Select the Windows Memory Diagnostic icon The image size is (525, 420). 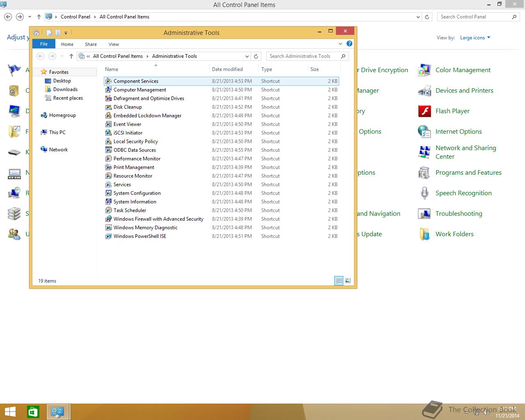(108, 228)
